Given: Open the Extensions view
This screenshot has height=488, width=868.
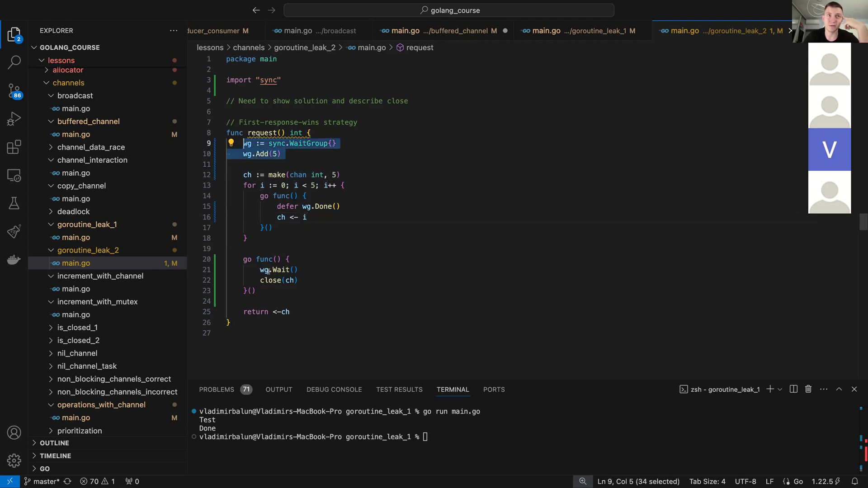Looking at the screenshot, I should pos(14,147).
